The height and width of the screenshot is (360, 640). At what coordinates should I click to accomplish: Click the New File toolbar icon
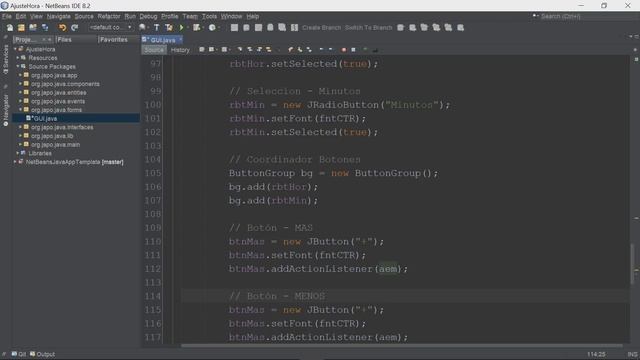pyautogui.click(x=9, y=28)
